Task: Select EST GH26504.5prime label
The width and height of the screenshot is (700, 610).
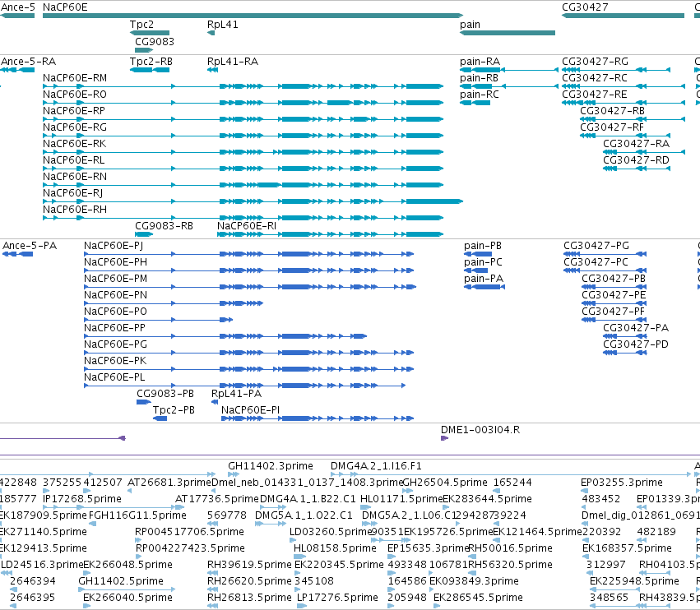Action: [445, 483]
